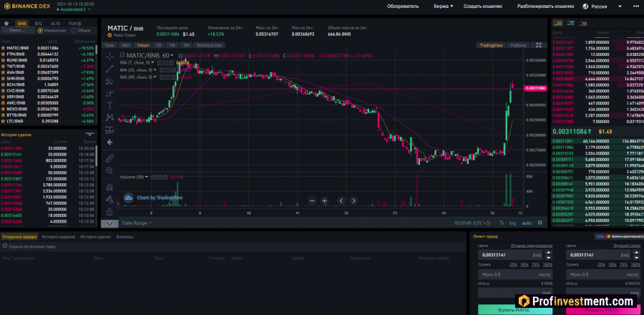Select the Изменение radio button
Viewport: 644px width, 315px height.
pos(40,30)
